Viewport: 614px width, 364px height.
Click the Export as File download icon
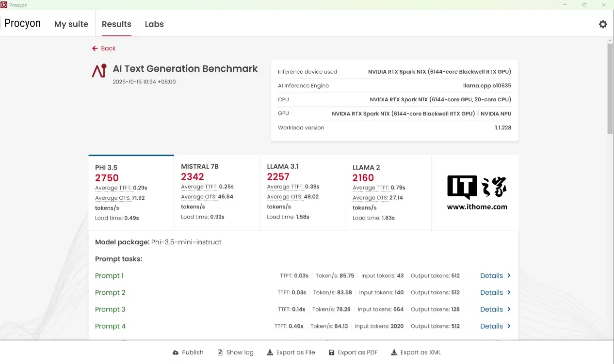[270, 353]
